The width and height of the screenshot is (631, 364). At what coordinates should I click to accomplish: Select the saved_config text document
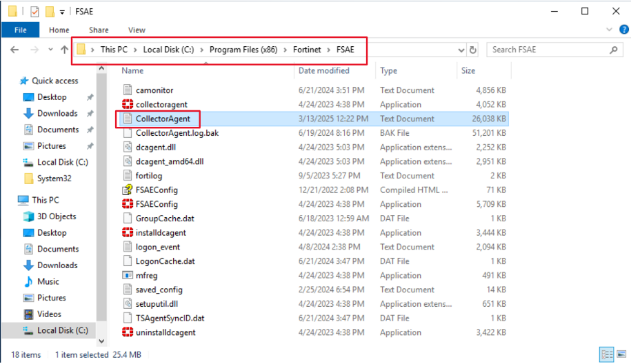coord(159,290)
